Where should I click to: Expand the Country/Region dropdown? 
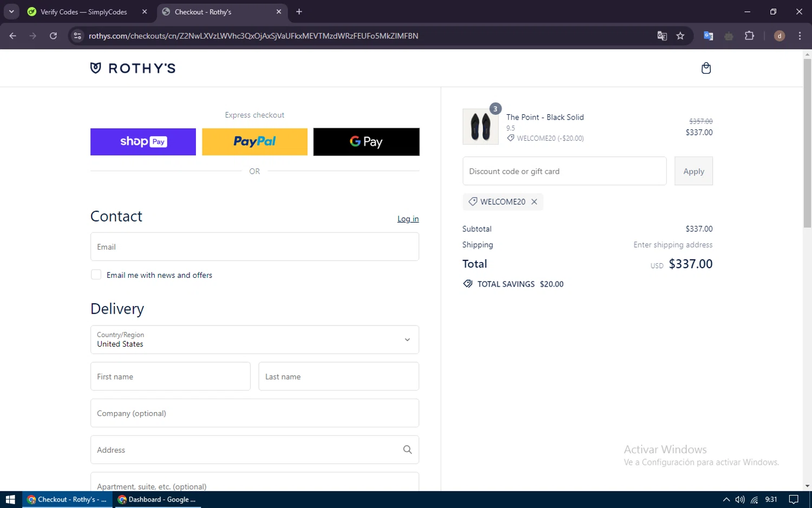click(254, 340)
